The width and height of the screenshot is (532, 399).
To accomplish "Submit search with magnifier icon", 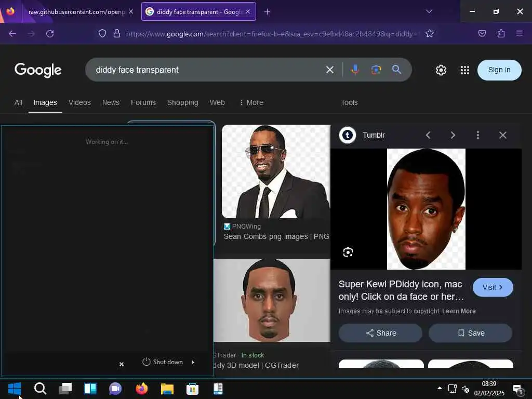I will point(396,70).
